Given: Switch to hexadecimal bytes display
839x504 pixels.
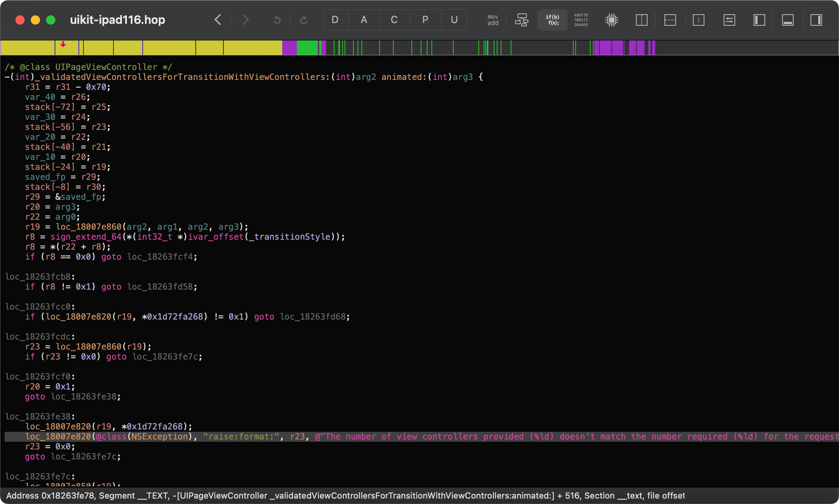Looking at the screenshot, I should pos(580,20).
